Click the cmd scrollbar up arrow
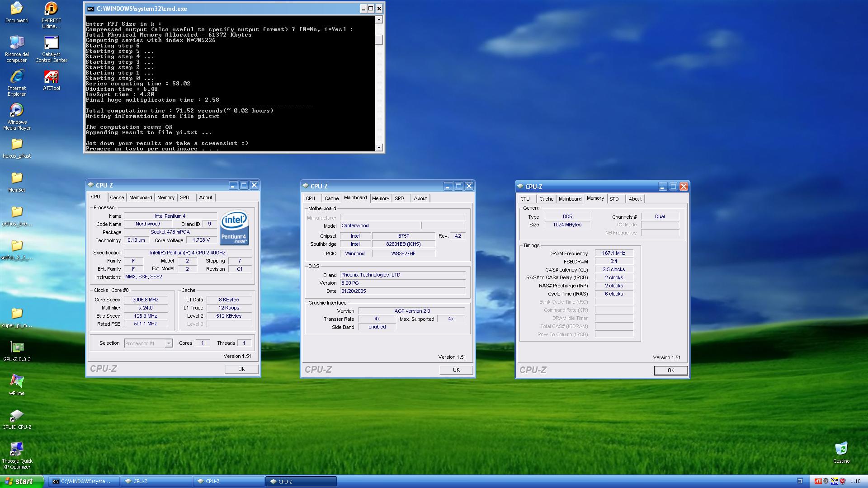This screenshot has height=488, width=868. (379, 19)
